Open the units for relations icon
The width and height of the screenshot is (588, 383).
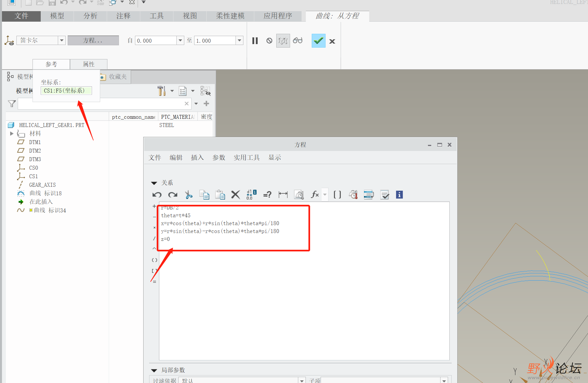point(299,195)
